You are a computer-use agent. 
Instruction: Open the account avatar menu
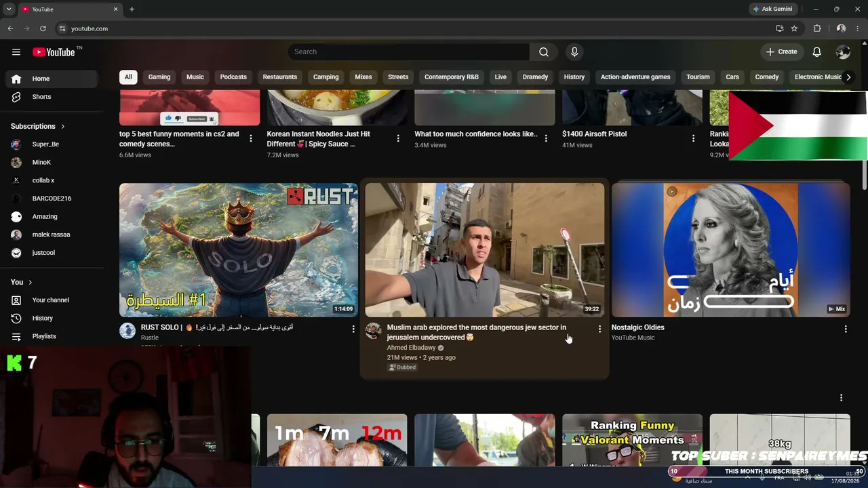(x=843, y=52)
